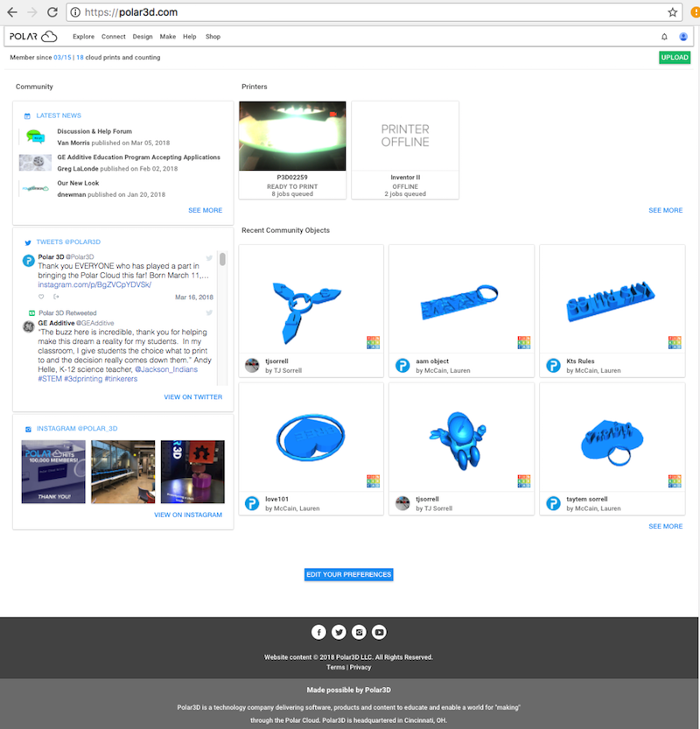Click VIEW ON TWITTER link
Screen dimensions: 700x729
point(192,397)
